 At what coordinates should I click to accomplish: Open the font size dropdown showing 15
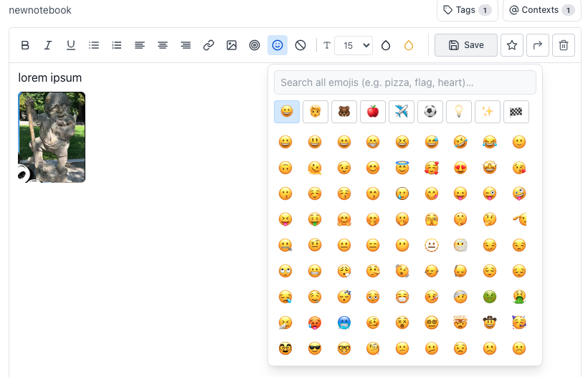(354, 45)
